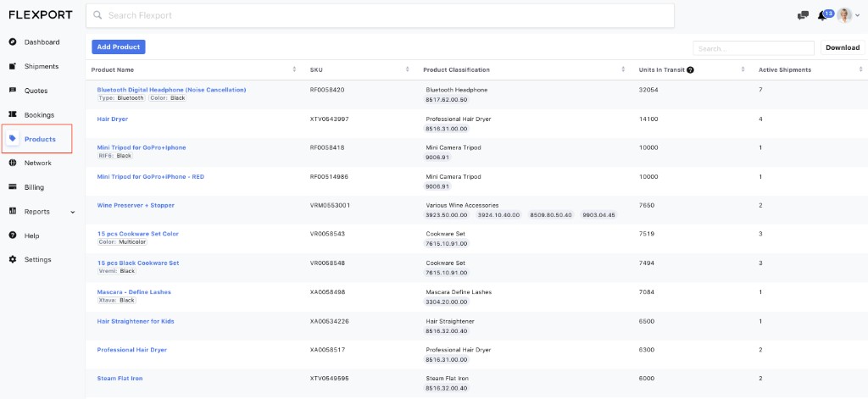Click the user avatar photo
This screenshot has height=399, width=868.
(x=844, y=15)
